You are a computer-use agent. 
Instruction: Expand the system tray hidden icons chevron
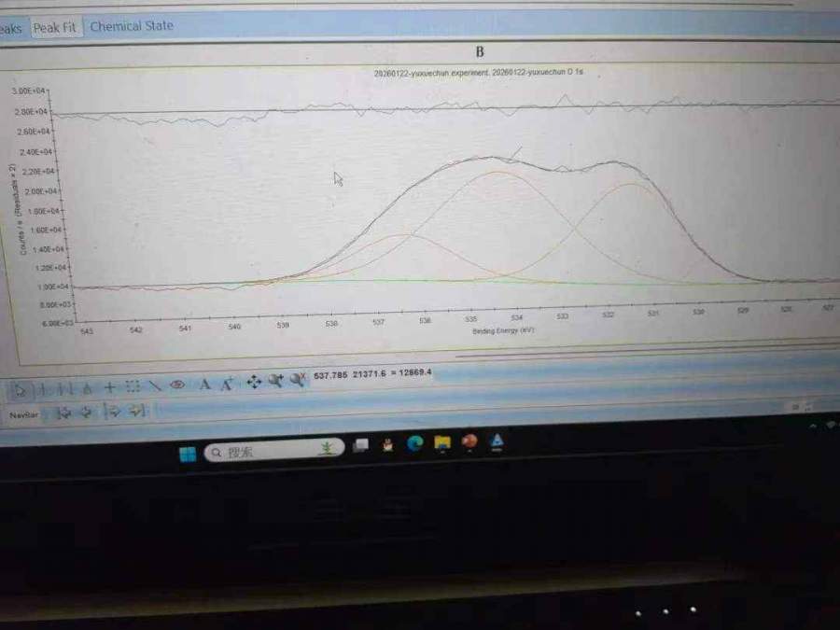click(813, 427)
